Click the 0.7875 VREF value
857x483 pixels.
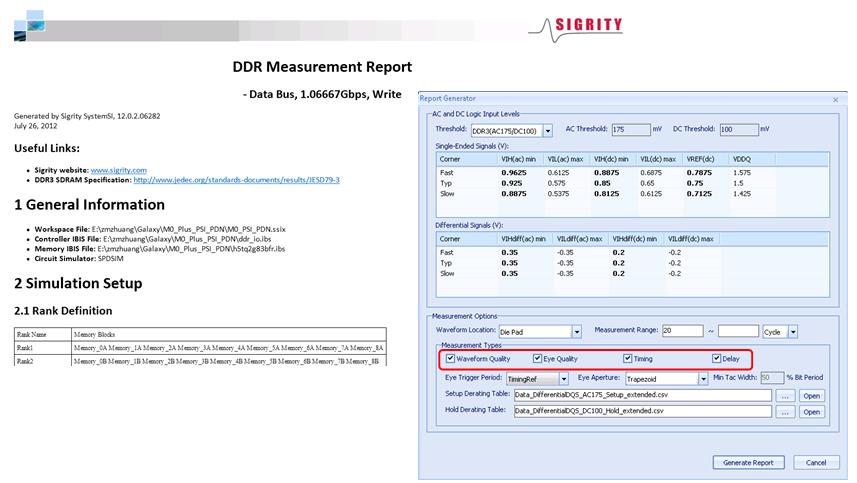click(x=699, y=173)
